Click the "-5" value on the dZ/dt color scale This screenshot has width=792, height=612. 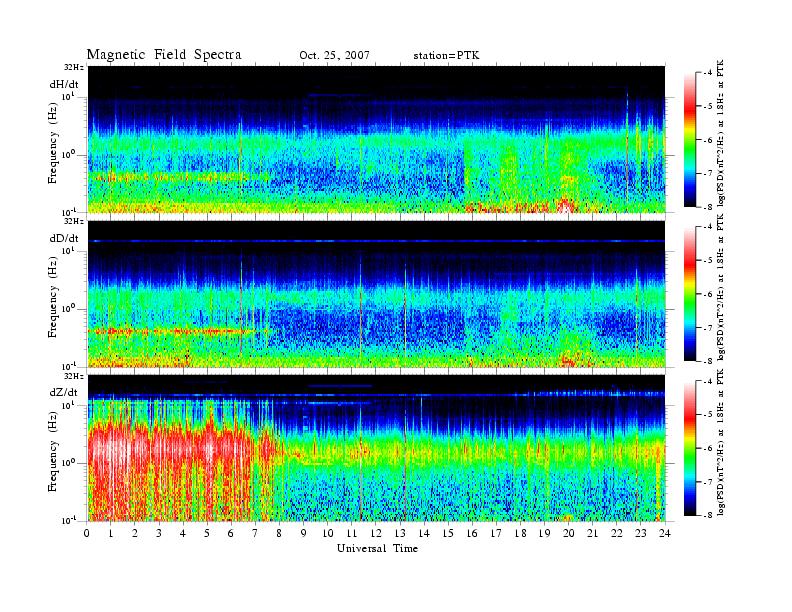click(x=707, y=415)
